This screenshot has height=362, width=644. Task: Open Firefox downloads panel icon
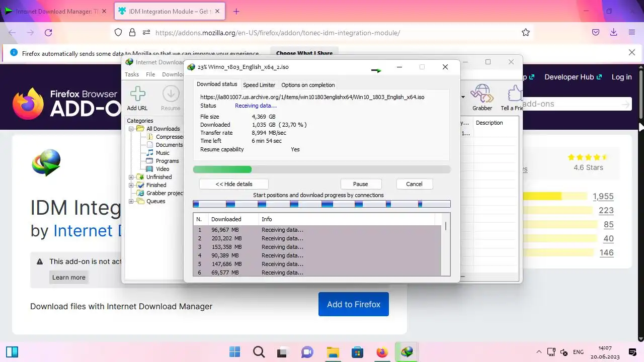(x=614, y=33)
